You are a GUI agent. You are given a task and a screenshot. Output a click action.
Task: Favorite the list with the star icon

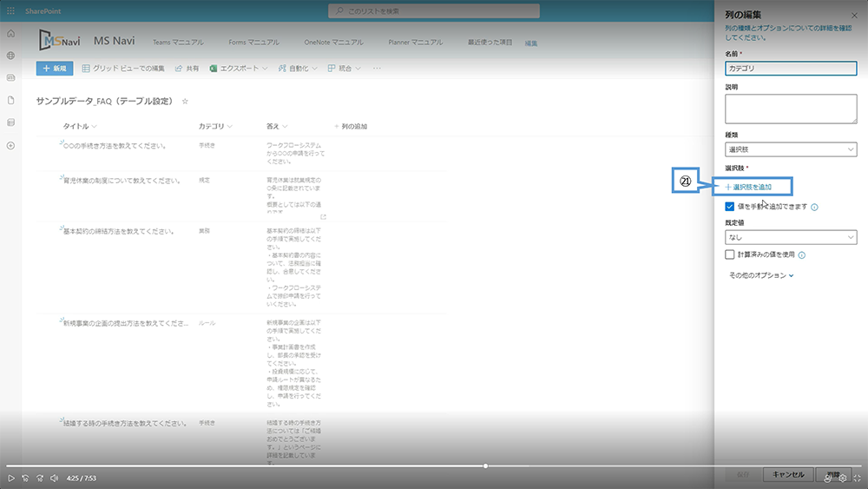(185, 102)
